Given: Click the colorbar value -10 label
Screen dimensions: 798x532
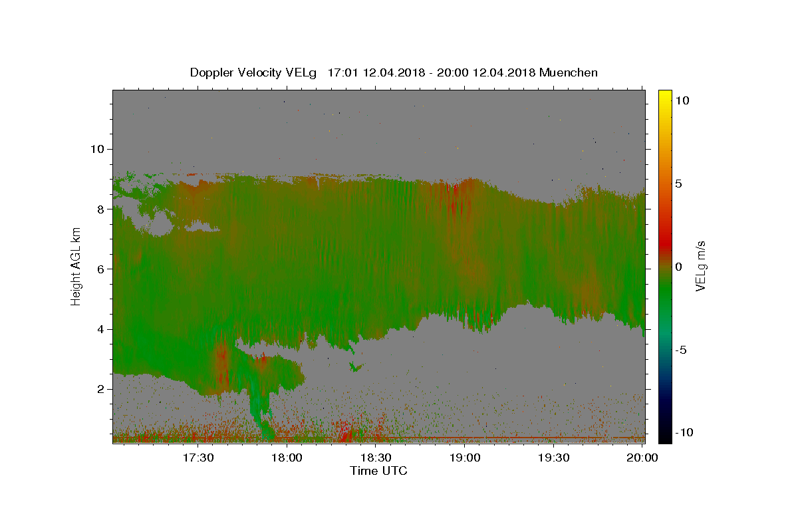Looking at the screenshot, I should point(685,432).
